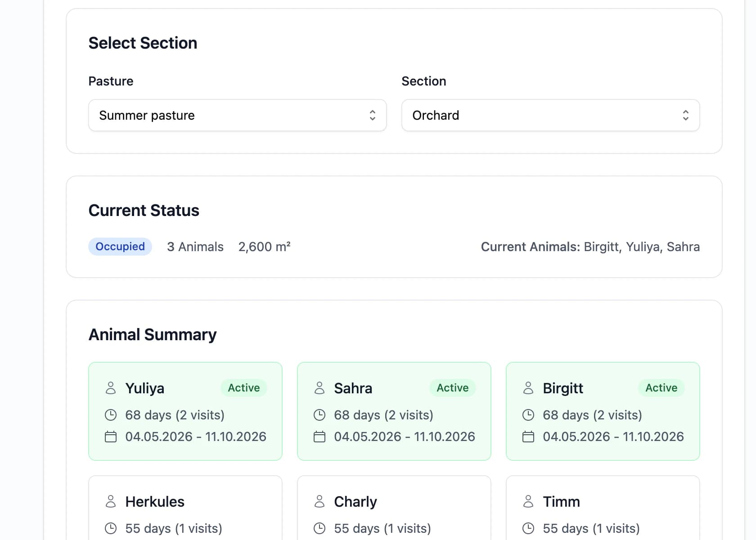Click the date range in Birgitt's card
Screen dimensions: 756x540
613,436
